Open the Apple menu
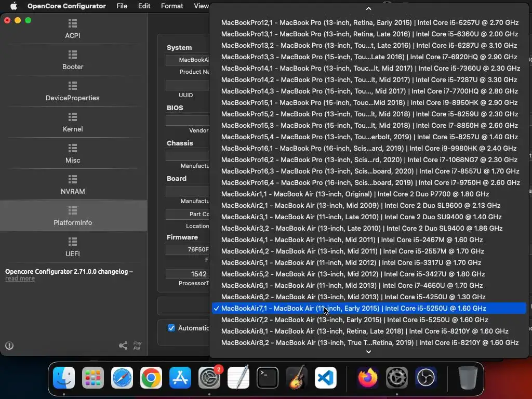The height and width of the screenshot is (399, 532). click(x=14, y=6)
